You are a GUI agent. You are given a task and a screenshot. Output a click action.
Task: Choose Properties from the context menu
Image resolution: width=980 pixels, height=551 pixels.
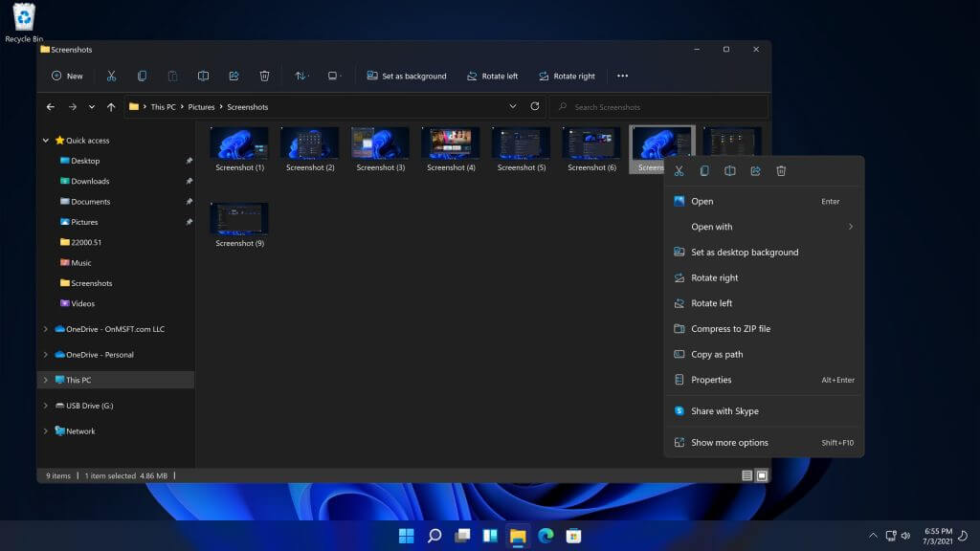click(x=764, y=380)
